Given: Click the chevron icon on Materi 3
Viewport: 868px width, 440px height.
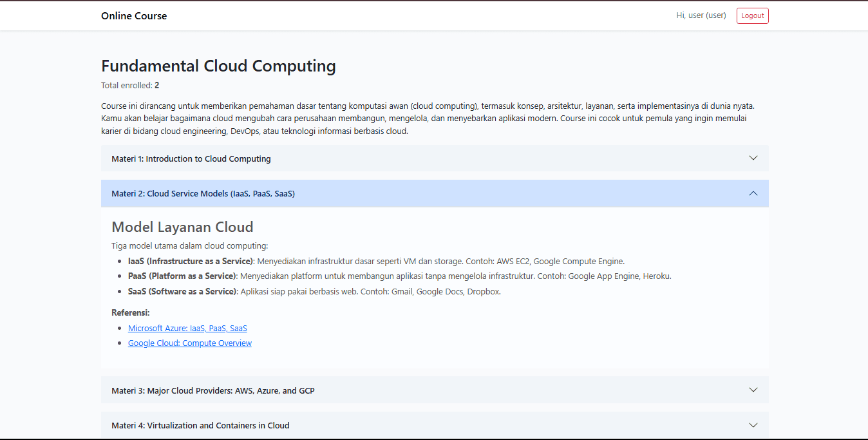Looking at the screenshot, I should click(753, 390).
